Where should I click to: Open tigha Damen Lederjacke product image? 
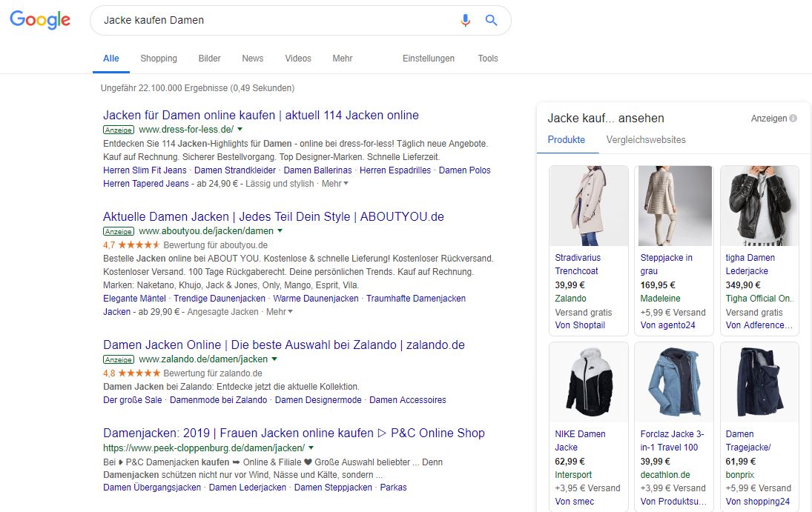tap(759, 206)
